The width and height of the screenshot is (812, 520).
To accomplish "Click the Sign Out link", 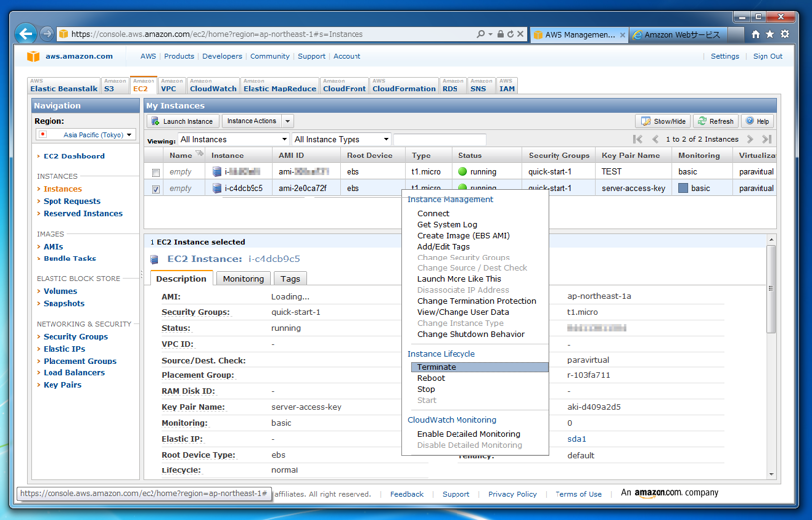I will click(x=766, y=57).
